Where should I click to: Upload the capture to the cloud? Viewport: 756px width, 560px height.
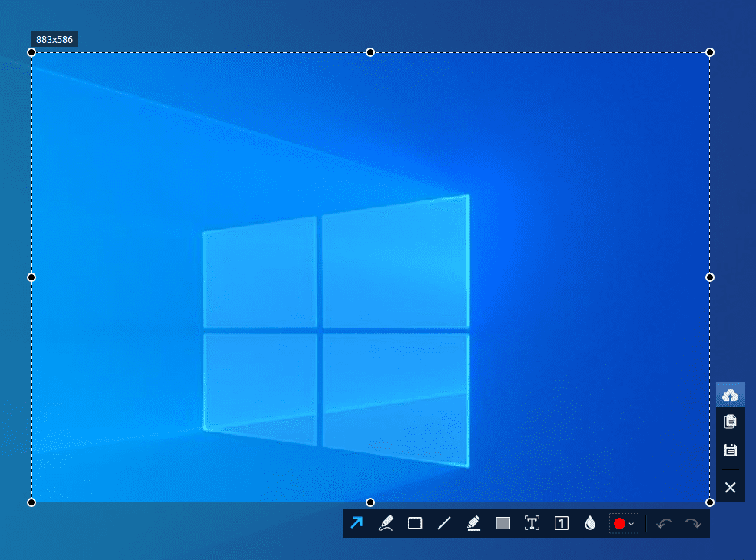(x=731, y=395)
